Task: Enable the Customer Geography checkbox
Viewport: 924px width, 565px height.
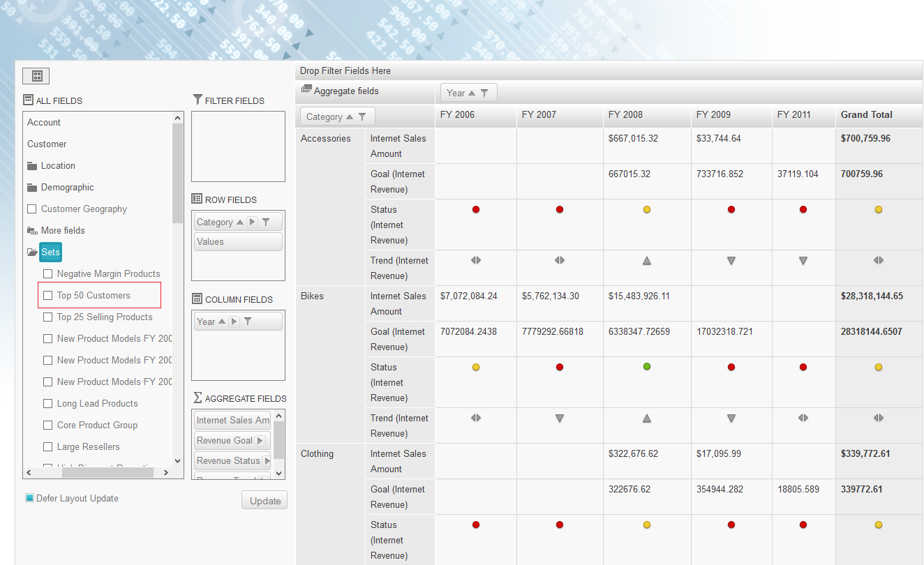Action: [31, 209]
